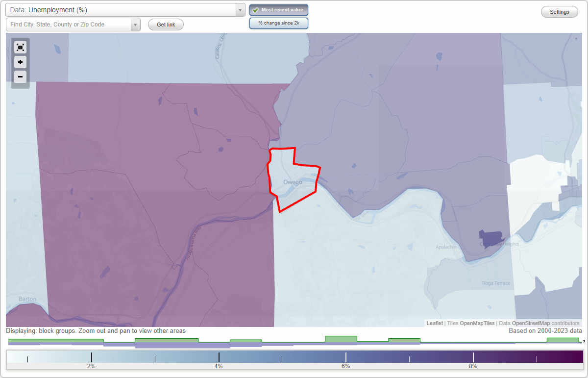The height and width of the screenshot is (378, 588).
Task: Click the unemployment color scale near 6%
Action: tap(346, 358)
